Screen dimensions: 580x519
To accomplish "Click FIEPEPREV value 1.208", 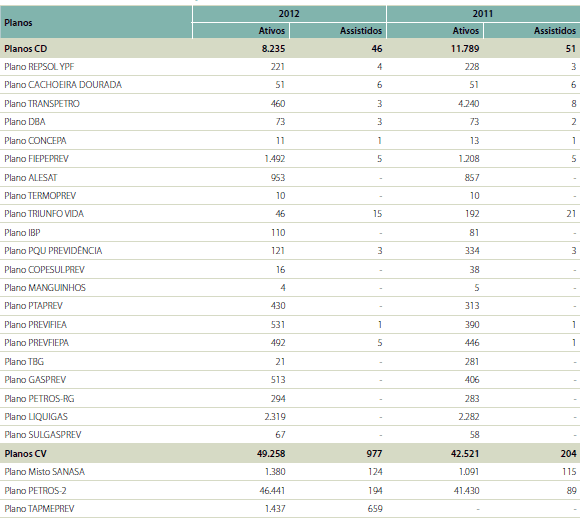I will click(x=469, y=159).
